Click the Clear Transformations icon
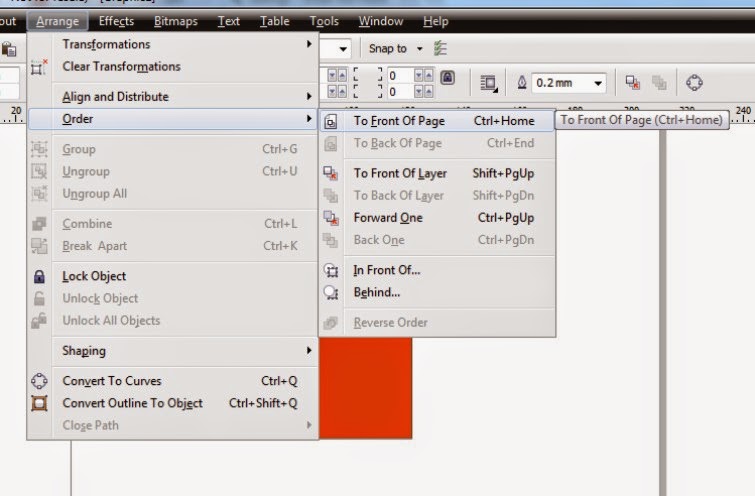755x496 pixels. click(39, 67)
